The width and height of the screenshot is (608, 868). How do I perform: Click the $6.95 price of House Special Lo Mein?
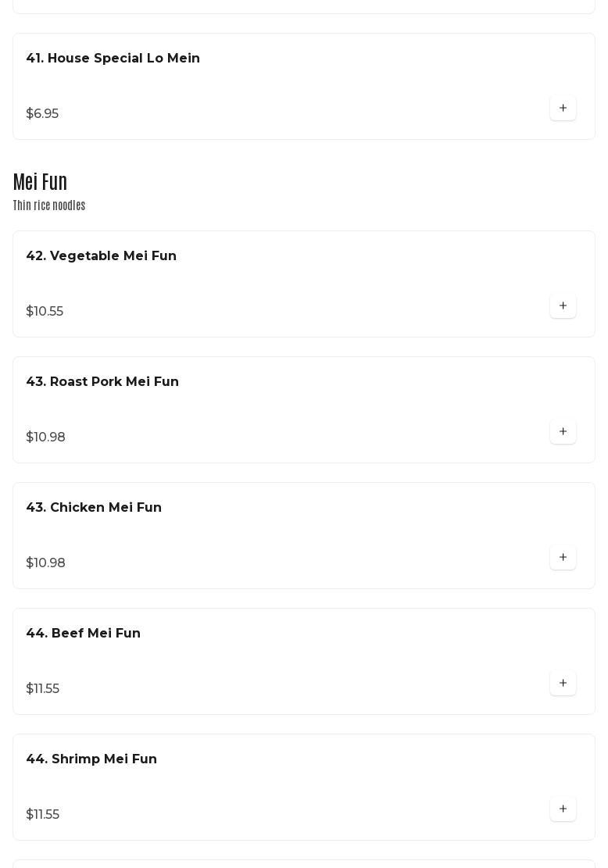(x=42, y=114)
